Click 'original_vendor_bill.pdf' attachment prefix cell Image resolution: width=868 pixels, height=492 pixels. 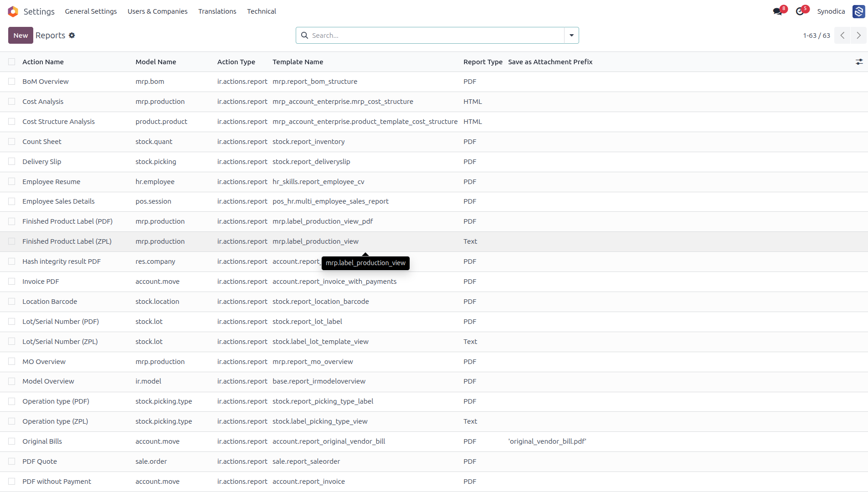(547, 441)
